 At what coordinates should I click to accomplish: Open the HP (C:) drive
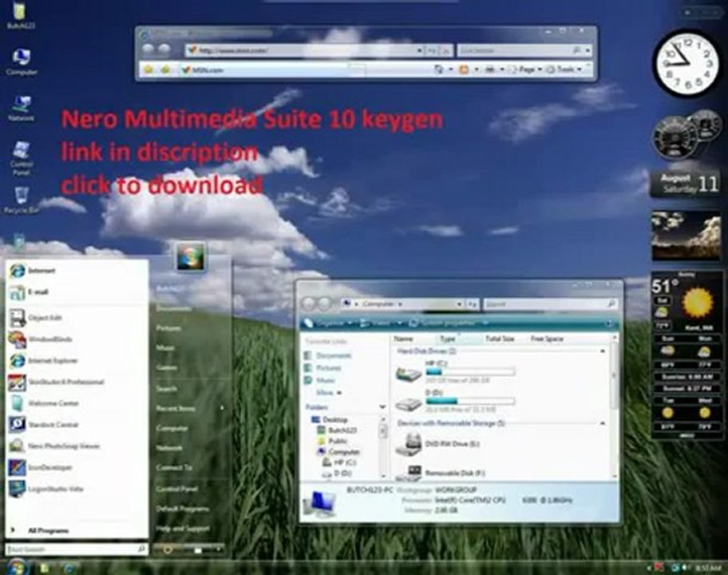(455, 371)
